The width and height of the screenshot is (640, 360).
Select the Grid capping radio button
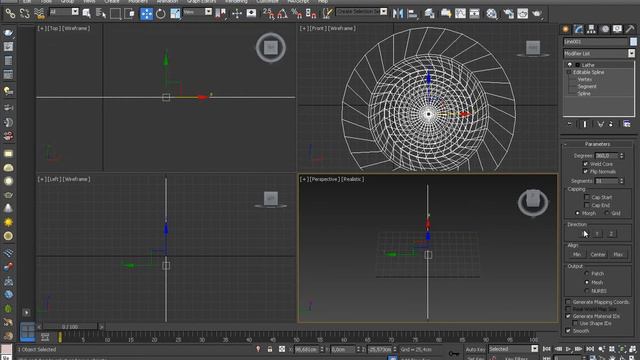click(607, 213)
